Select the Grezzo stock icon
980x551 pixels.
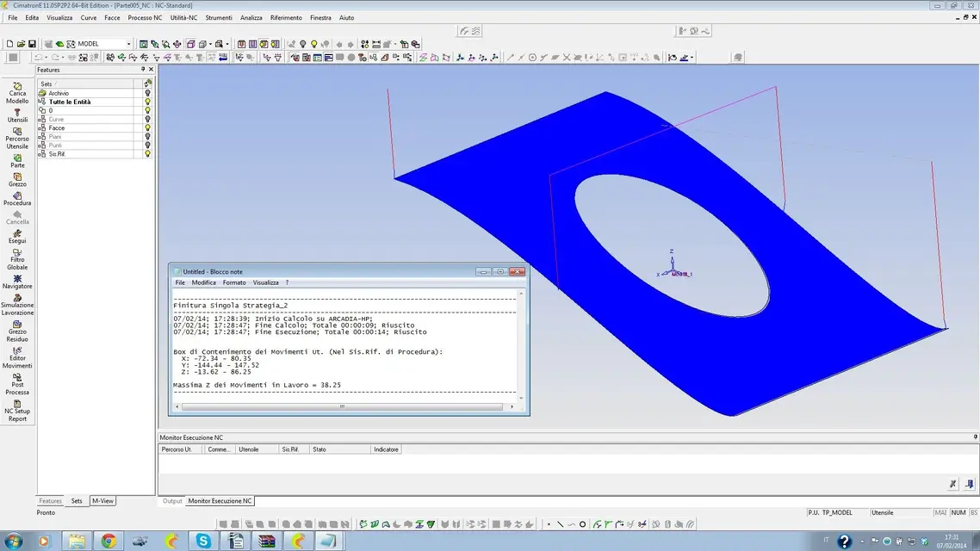click(x=17, y=177)
